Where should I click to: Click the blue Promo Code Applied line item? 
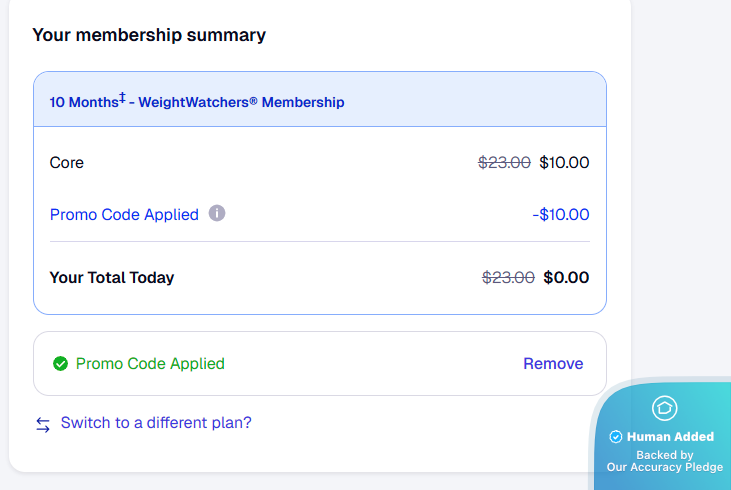[124, 215]
